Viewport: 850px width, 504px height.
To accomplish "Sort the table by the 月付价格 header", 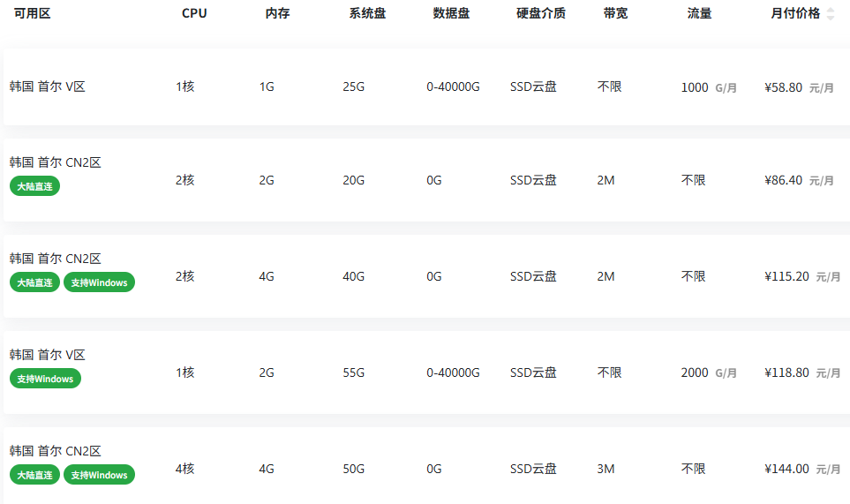I will tap(795, 14).
